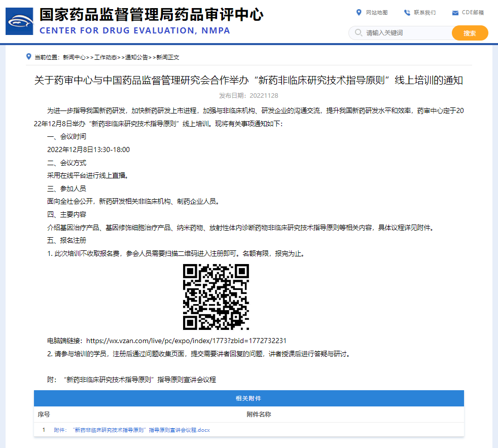Click the site title 国家药品监督管理局药品审评中心
498x448 pixels.
152,15
